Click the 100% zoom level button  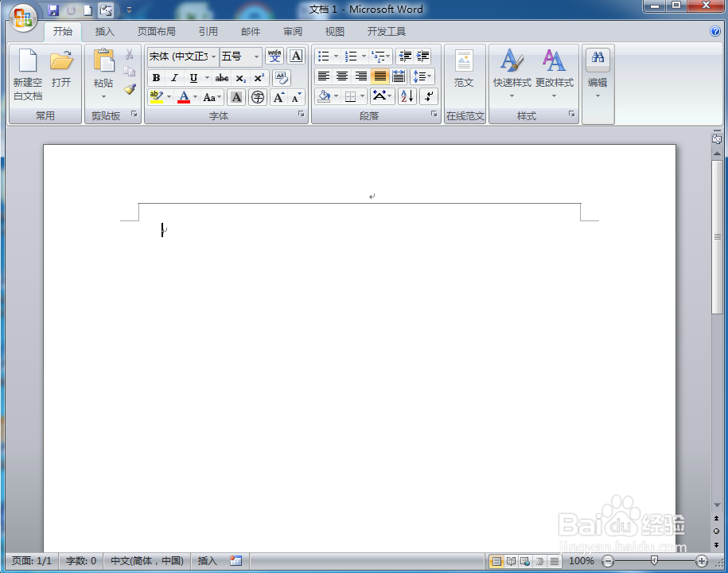582,561
